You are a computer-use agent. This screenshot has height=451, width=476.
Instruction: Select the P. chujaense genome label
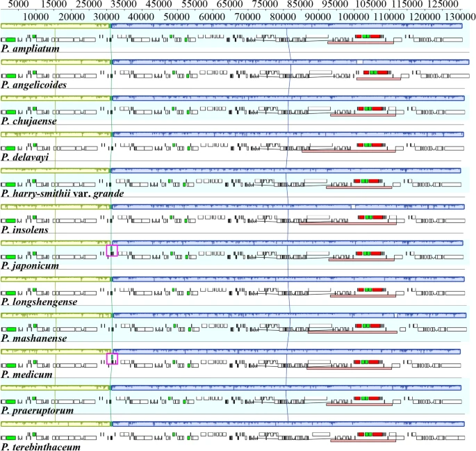[29, 121]
